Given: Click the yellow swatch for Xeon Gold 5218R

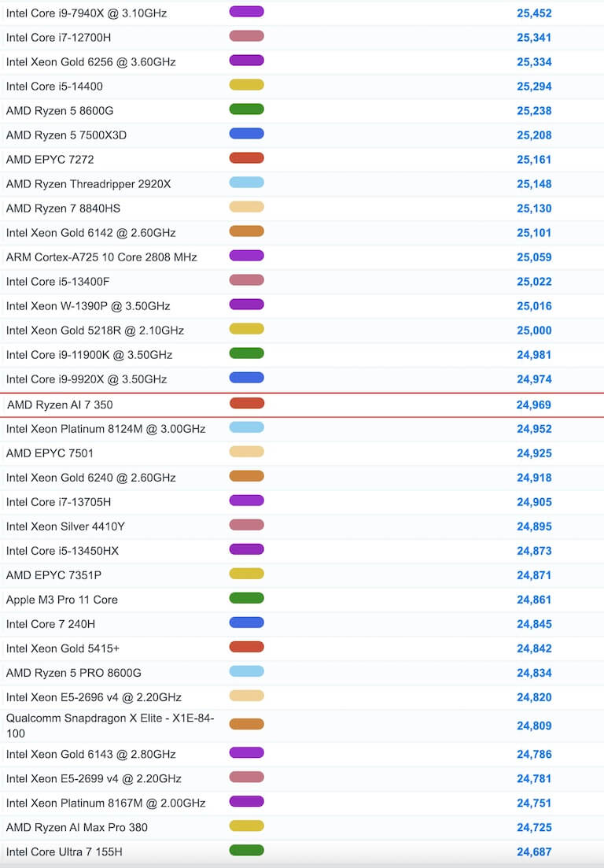Looking at the screenshot, I should click(247, 329).
